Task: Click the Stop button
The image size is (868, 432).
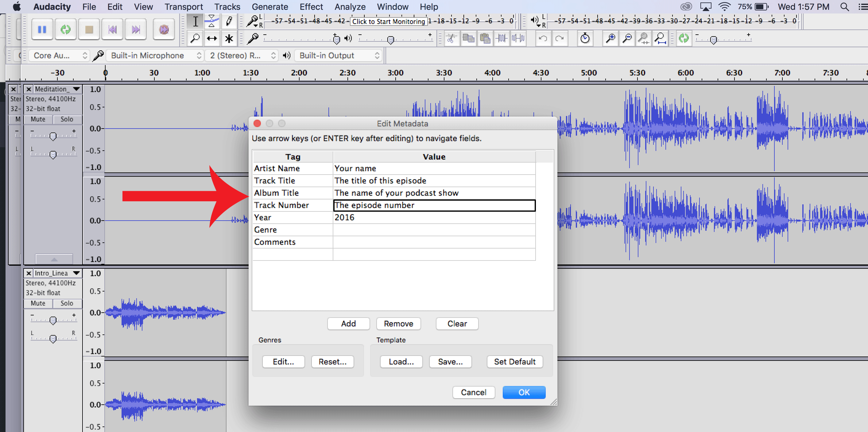Action: click(x=89, y=30)
